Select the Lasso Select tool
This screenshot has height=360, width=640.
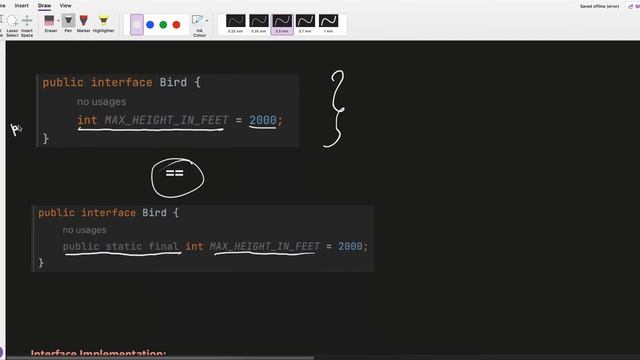coord(12,26)
